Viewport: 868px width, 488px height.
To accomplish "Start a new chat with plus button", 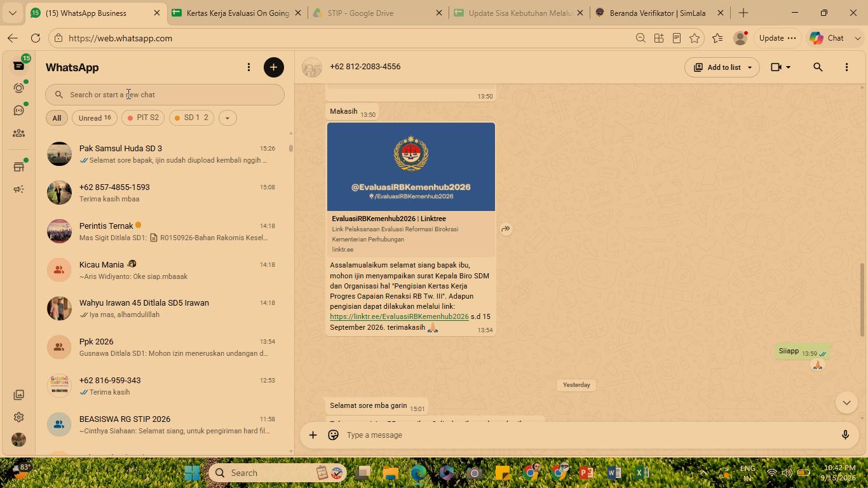I will coord(274,67).
